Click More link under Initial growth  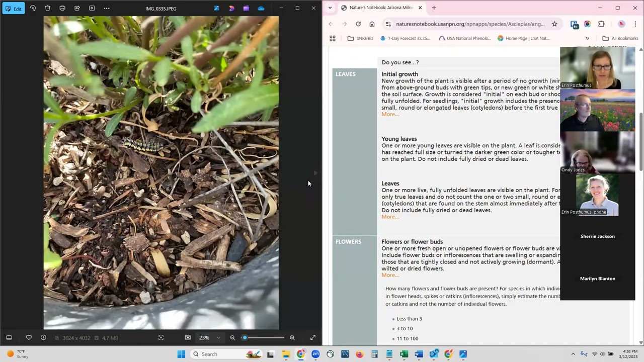coord(390,114)
